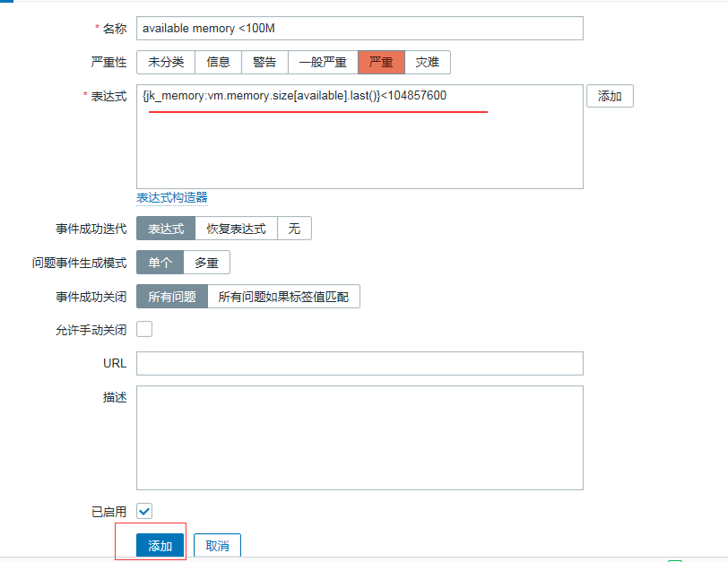Select 未分类 severity option

click(x=166, y=62)
